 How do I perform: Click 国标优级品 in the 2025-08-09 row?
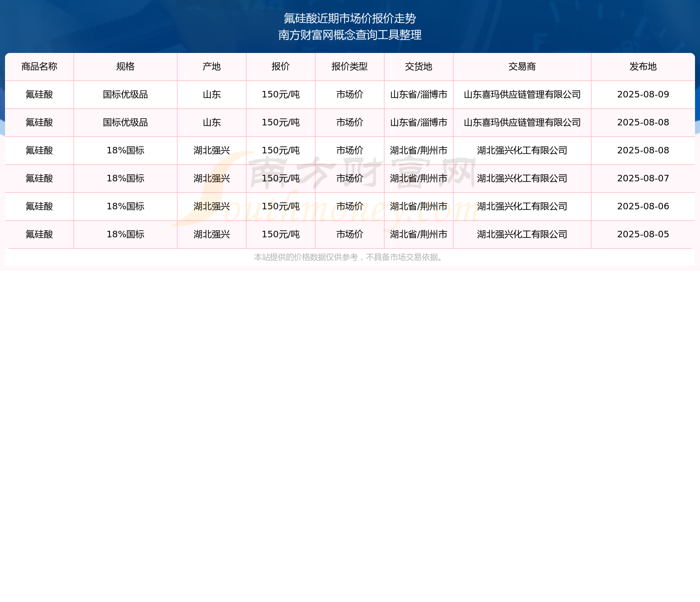click(125, 94)
